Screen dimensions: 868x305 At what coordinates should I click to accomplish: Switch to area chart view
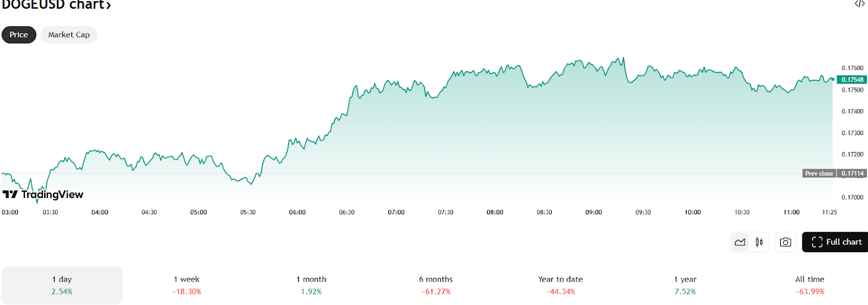click(740, 242)
